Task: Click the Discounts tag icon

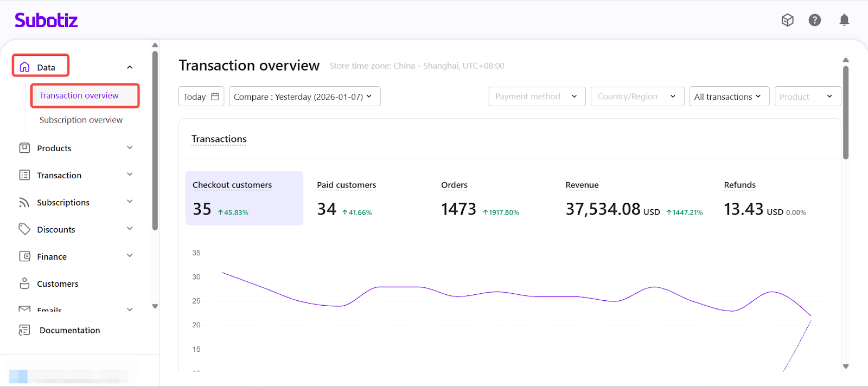Action: tap(24, 229)
